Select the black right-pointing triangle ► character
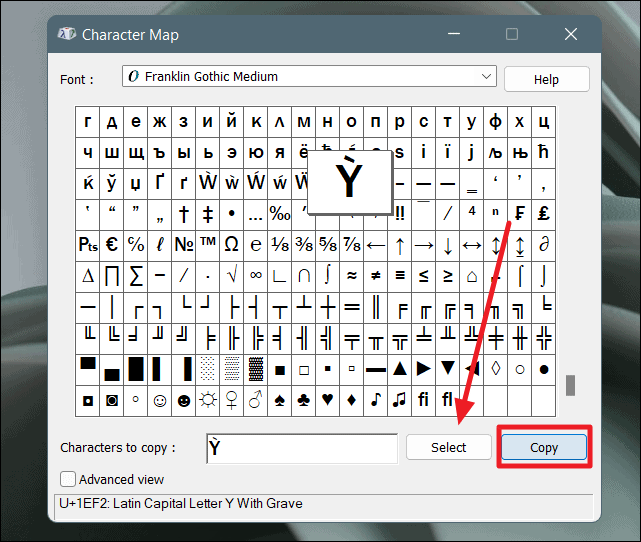Image resolution: width=641 pixels, height=542 pixels. pos(424,370)
